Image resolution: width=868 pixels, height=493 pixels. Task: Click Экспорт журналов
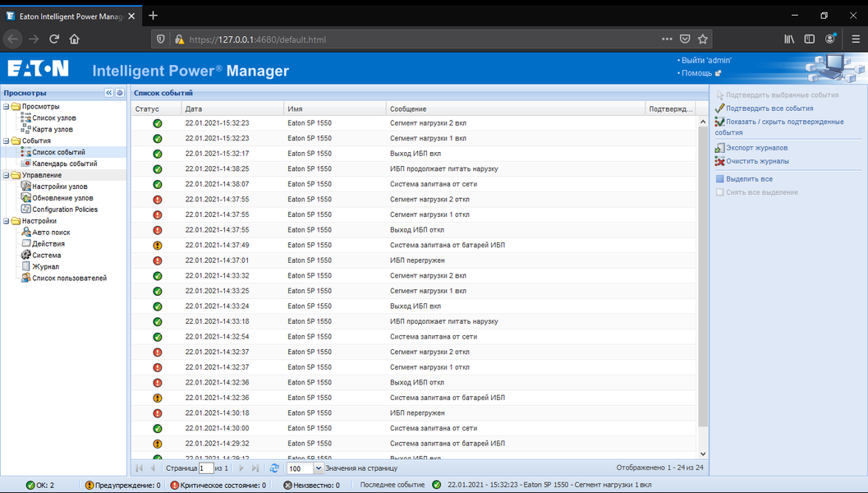(x=757, y=148)
